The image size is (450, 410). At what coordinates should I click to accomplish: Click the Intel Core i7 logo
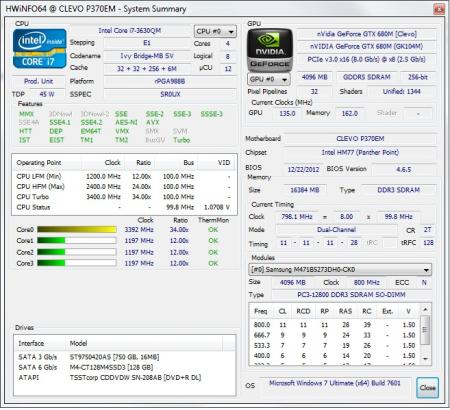coord(40,49)
